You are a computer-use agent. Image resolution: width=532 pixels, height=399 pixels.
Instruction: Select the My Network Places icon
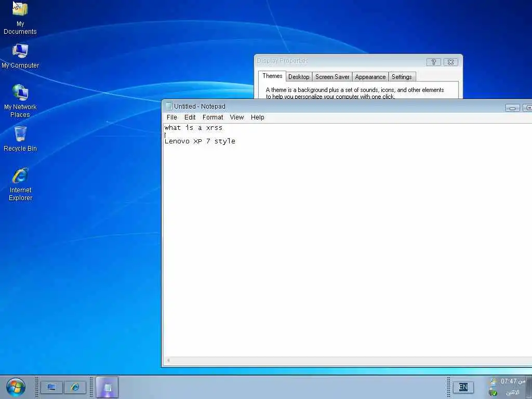click(20, 101)
